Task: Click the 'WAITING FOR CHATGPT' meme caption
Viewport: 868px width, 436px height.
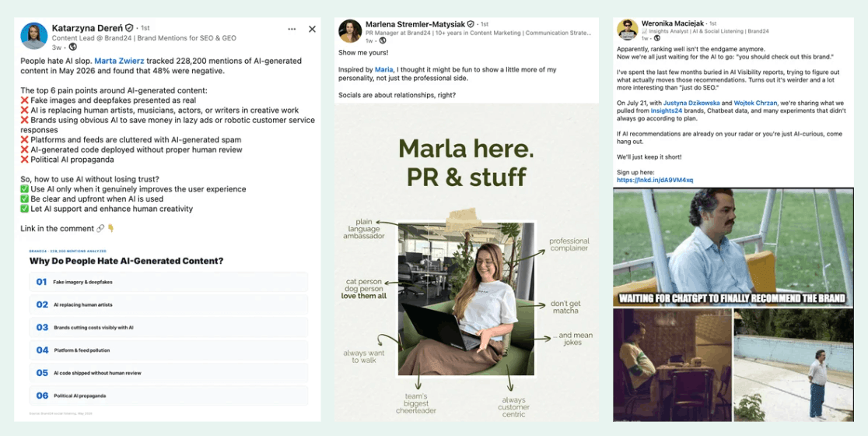Action: click(733, 298)
